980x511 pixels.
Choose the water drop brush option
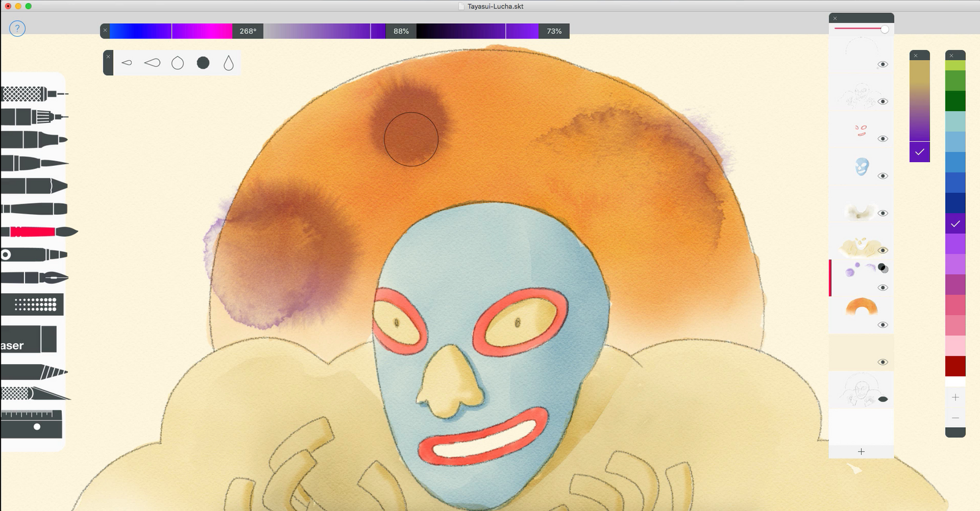coord(228,63)
